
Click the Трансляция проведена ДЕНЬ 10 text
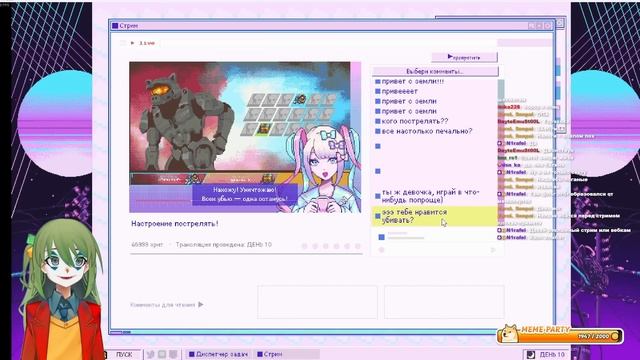click(224, 245)
